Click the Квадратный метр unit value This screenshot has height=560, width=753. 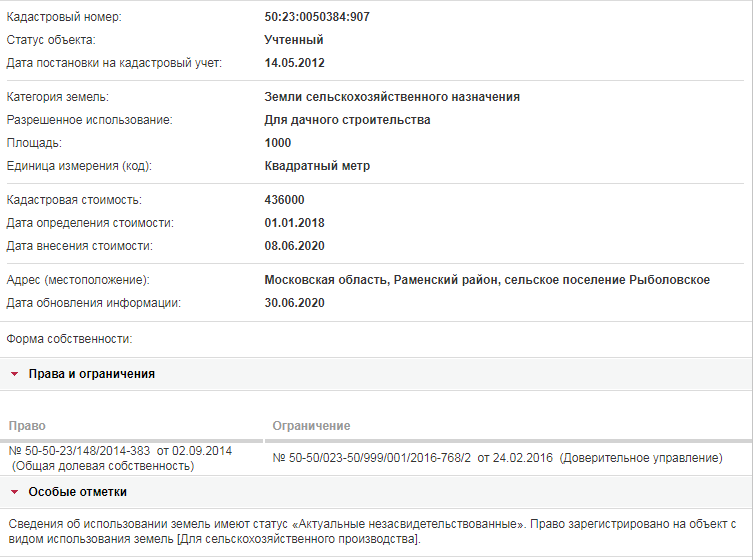(317, 166)
